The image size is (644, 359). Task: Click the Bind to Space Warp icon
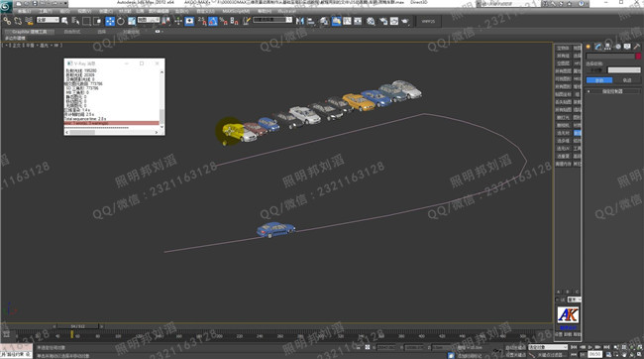(x=29, y=21)
